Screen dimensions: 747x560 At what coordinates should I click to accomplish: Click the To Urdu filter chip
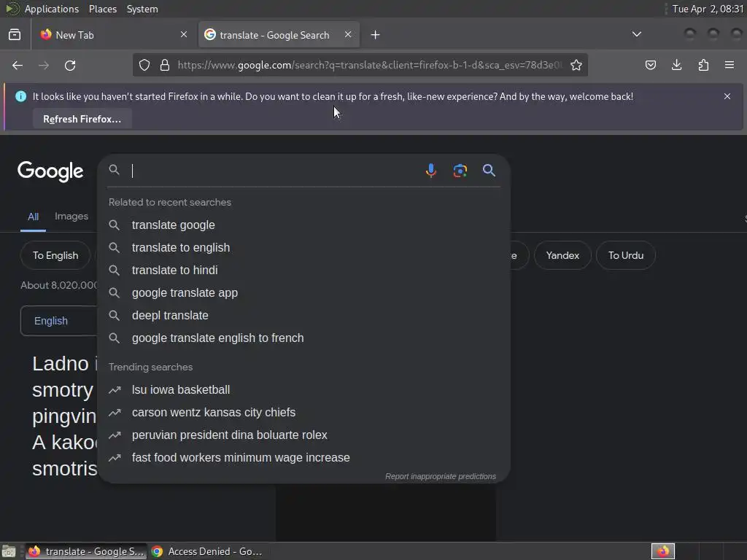click(x=625, y=255)
